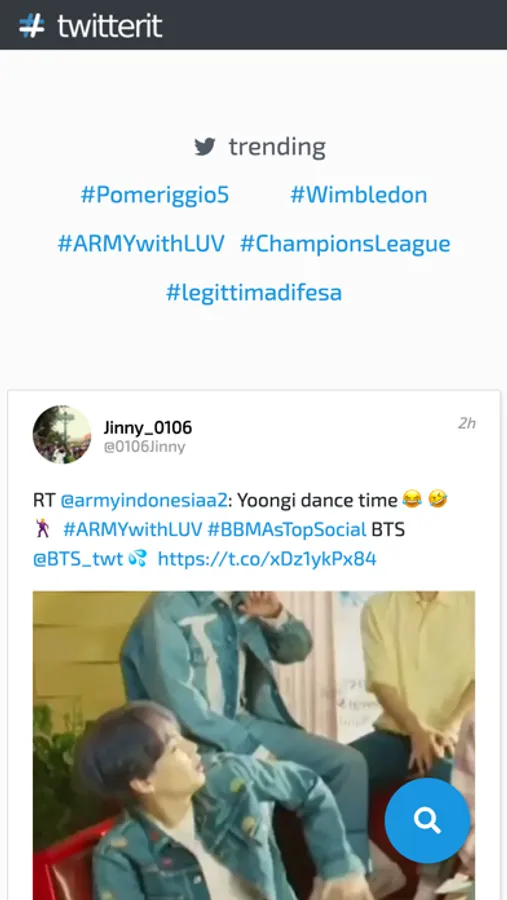
Task: Open the @armyindonesiaa2 mention in the tweet
Action: pos(144,501)
